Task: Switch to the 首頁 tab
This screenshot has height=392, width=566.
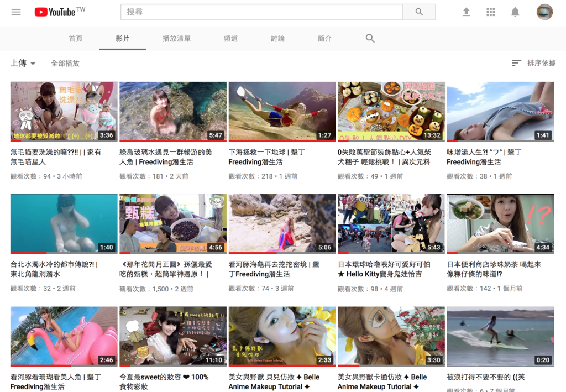Action: click(75, 39)
